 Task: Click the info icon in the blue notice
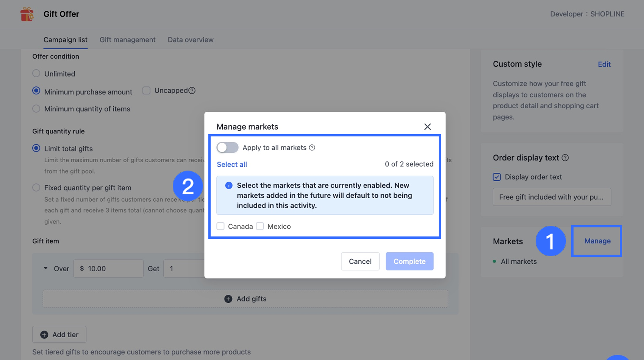click(229, 186)
